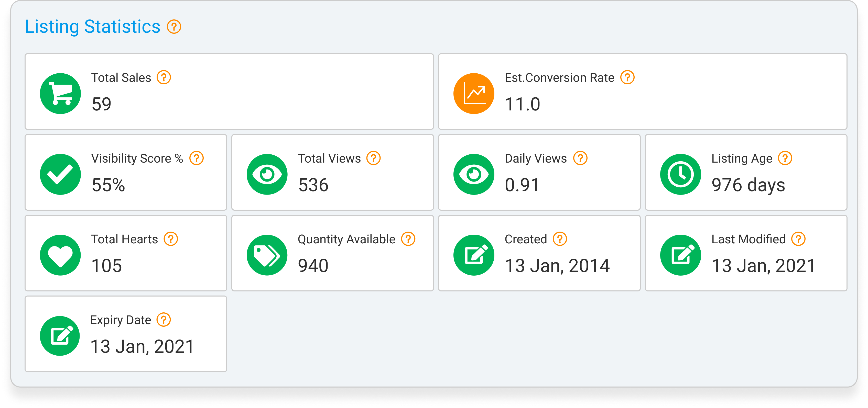Select the daily views value 0.91
The height and width of the screenshot is (408, 868).
pos(522,185)
